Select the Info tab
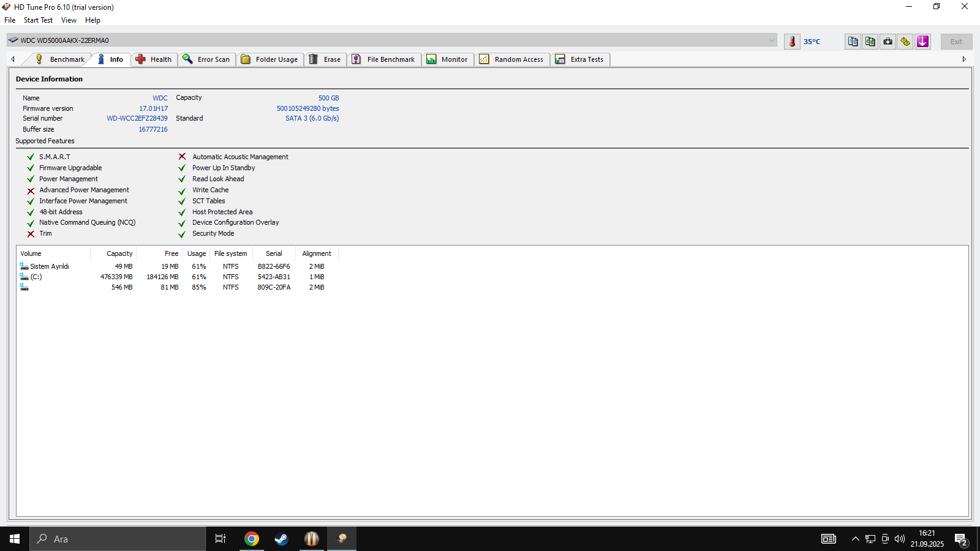The height and width of the screenshot is (551, 980). click(x=111, y=59)
